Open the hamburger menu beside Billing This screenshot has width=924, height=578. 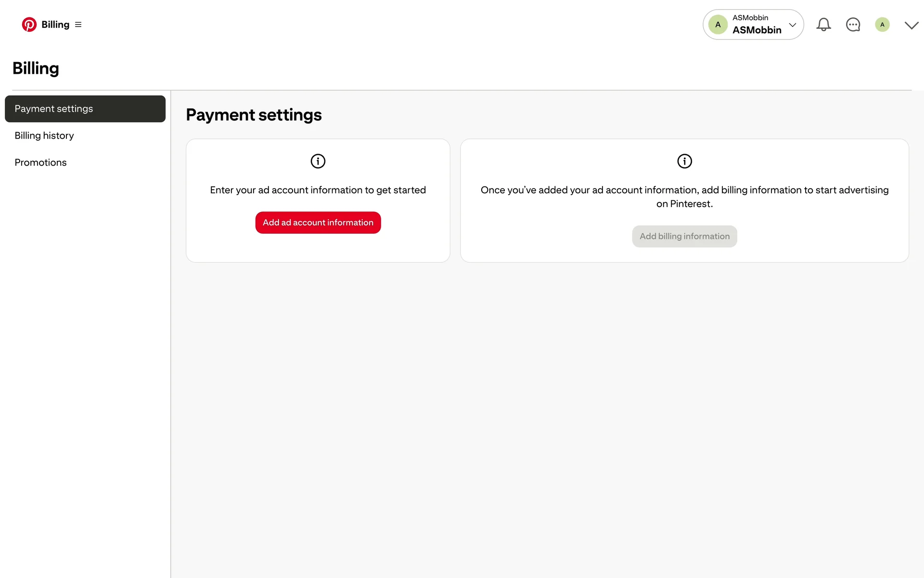(78, 25)
